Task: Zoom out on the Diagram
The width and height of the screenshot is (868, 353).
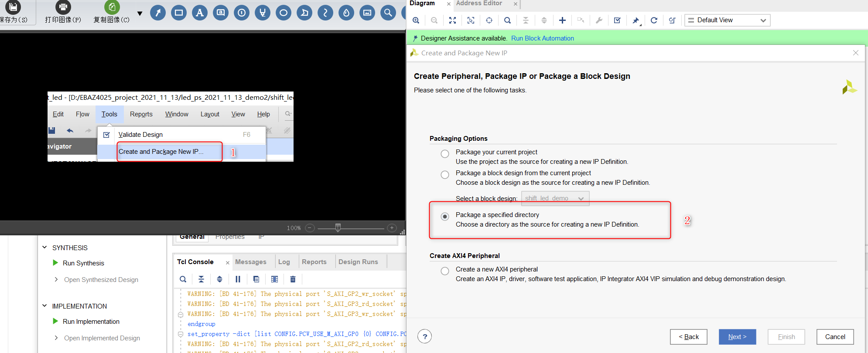Action: pyautogui.click(x=434, y=20)
